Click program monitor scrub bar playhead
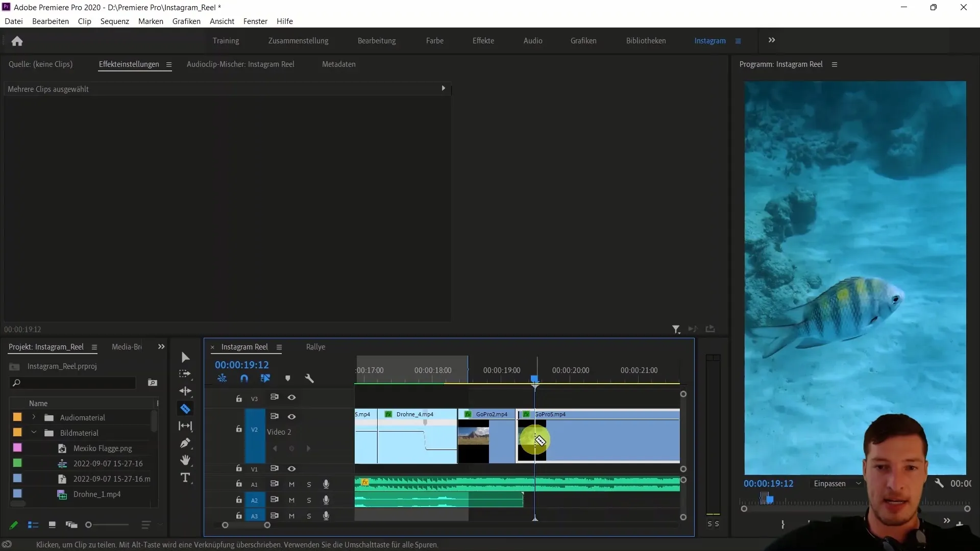 pos(770,499)
